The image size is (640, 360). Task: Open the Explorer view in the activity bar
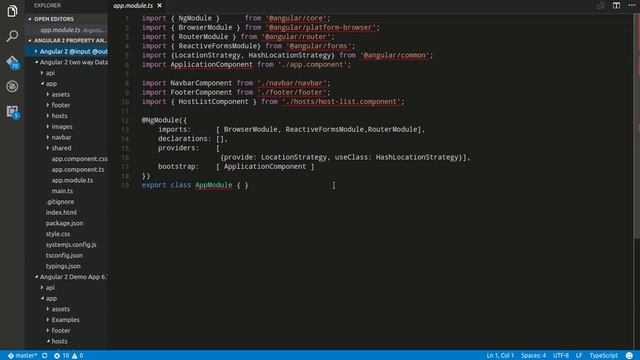click(12, 11)
